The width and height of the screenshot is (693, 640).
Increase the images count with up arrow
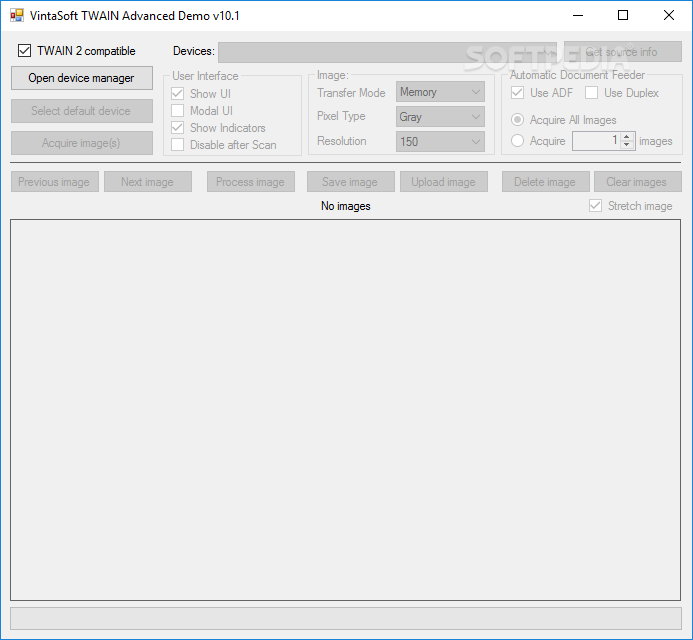point(627,137)
